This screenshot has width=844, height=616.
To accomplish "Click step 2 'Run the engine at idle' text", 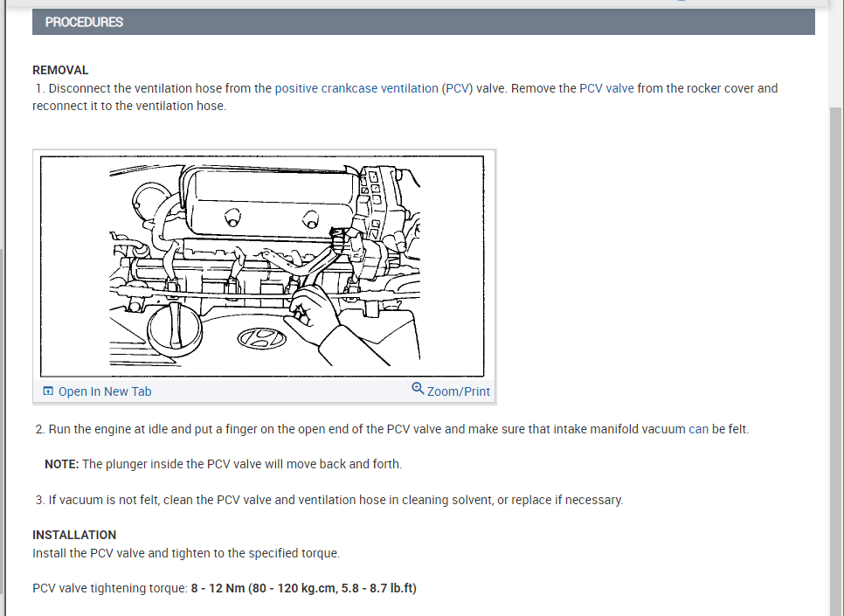I will 392,429.
